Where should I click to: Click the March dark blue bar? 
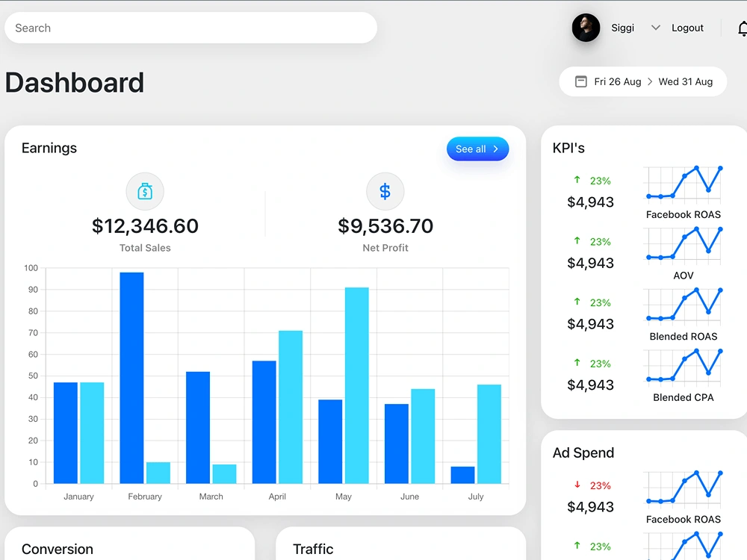[x=198, y=428]
